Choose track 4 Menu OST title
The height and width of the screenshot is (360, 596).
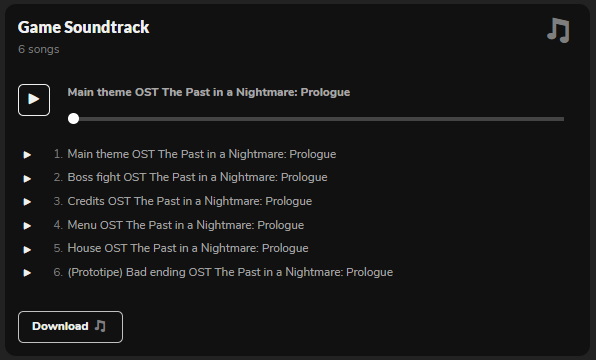[185, 225]
